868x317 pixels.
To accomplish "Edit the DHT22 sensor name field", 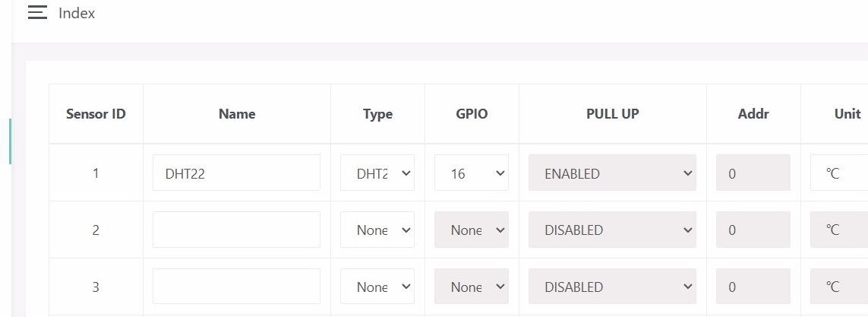I will [236, 173].
